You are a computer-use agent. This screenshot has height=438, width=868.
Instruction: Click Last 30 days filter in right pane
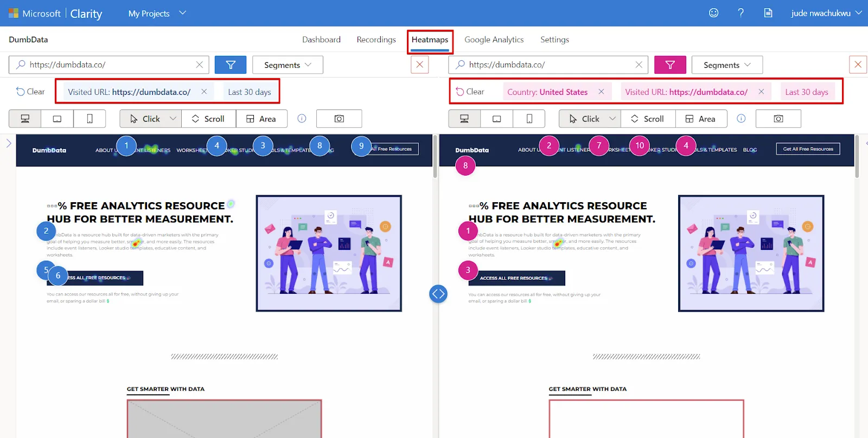(x=807, y=92)
